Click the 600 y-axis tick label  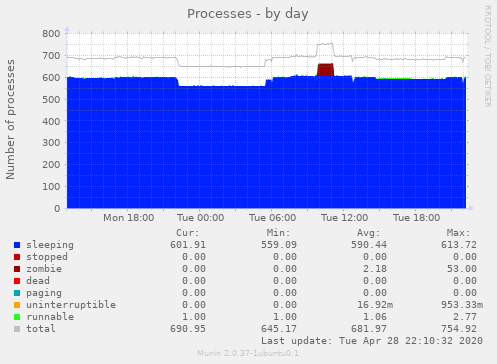pos(51,78)
